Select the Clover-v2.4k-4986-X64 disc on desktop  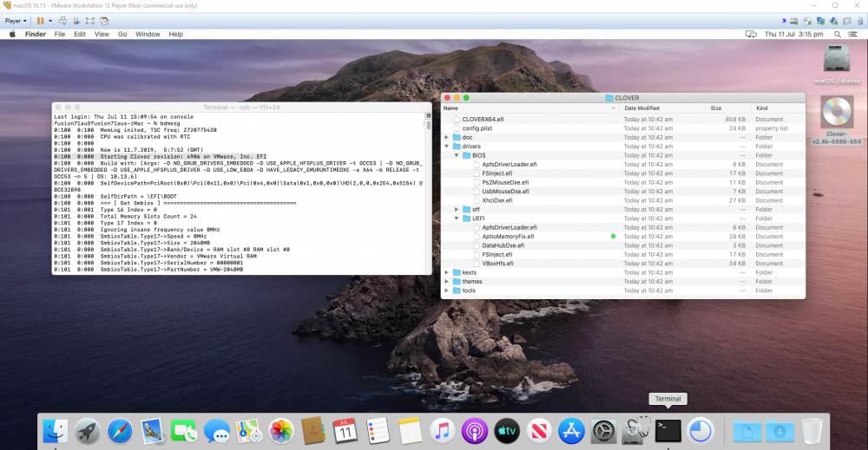[x=837, y=121]
